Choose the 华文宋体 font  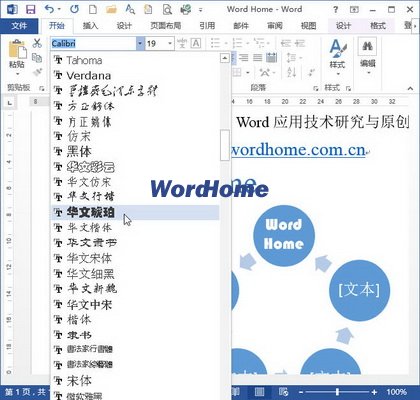(135, 258)
